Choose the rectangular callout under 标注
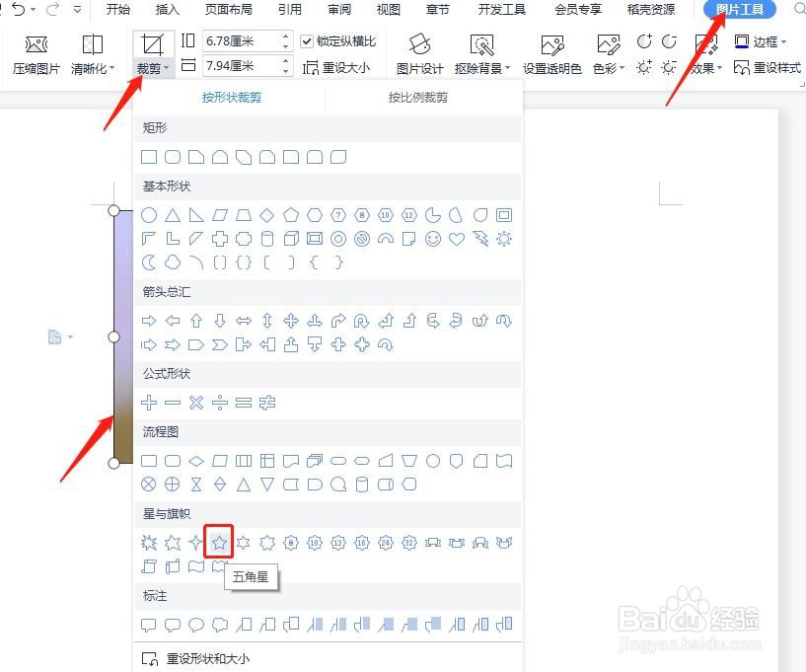The image size is (806, 672). [149, 625]
